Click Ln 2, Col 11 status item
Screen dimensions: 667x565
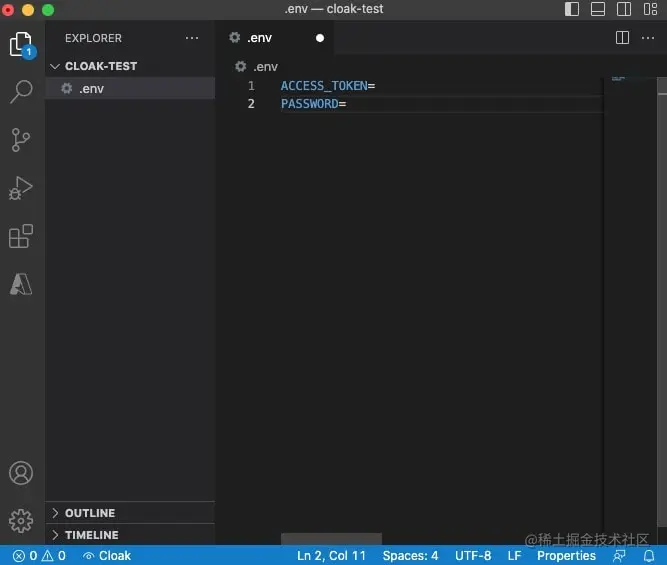[x=331, y=555]
